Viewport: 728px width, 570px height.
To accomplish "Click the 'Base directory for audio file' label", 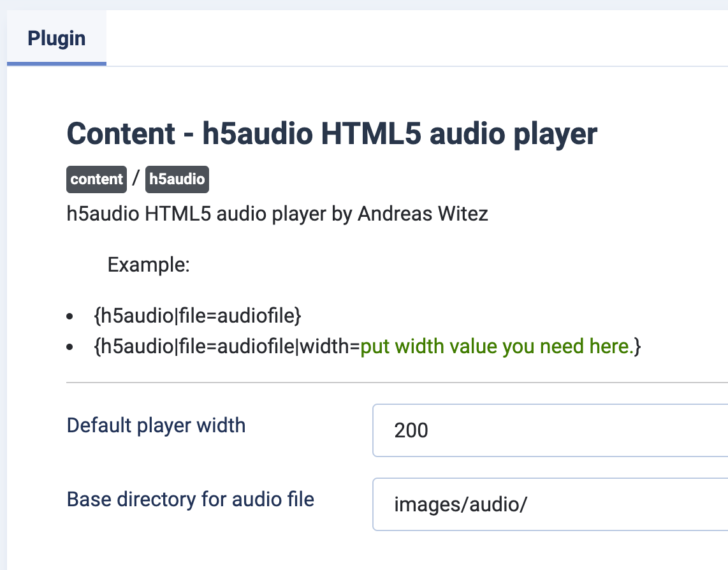I will pos(190,499).
